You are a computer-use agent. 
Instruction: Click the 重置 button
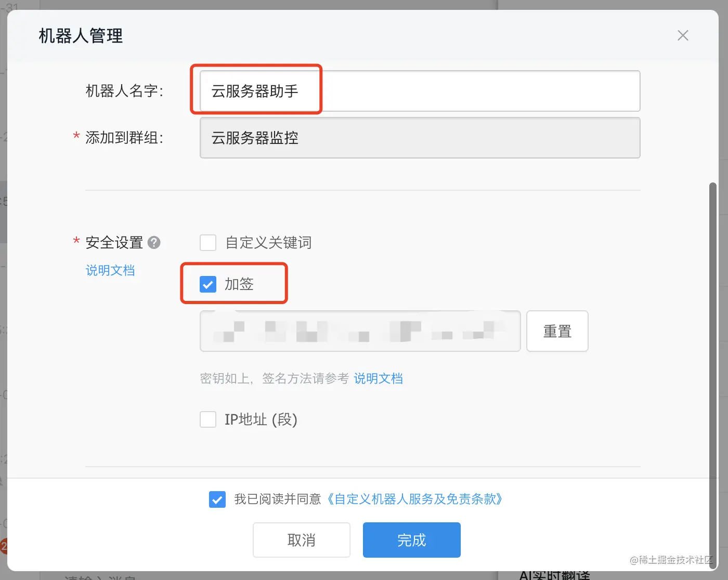click(x=557, y=331)
